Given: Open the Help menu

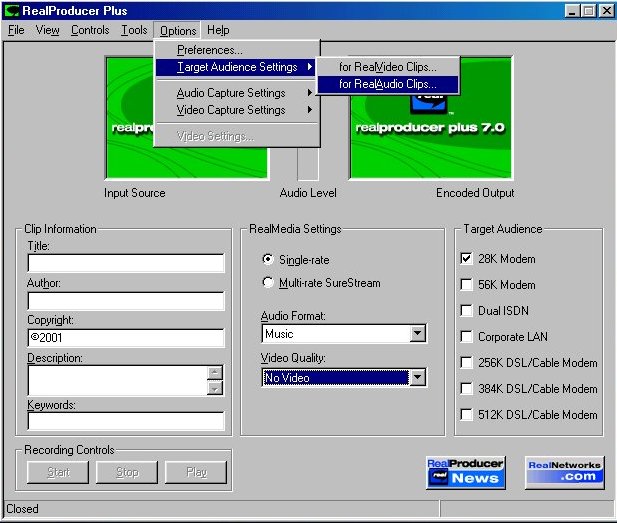Looking at the screenshot, I should click(x=218, y=30).
